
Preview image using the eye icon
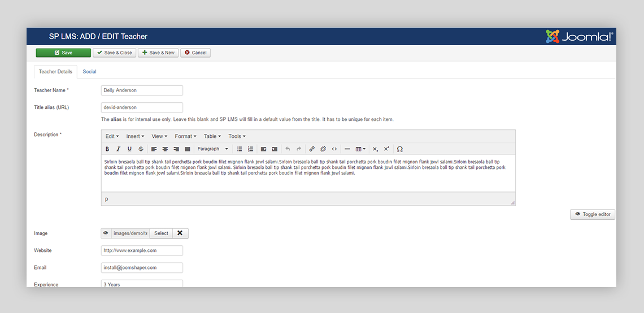coord(106,233)
